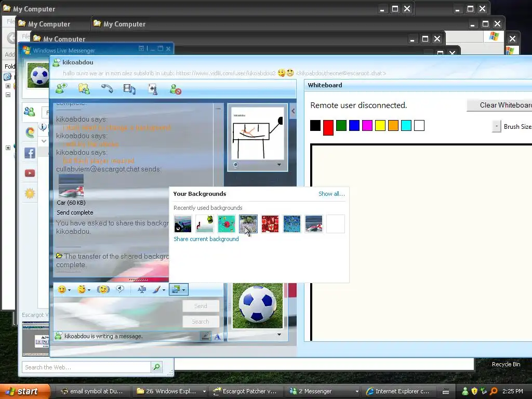Pick the white whiteboard color
Screen dimensions: 532x399
click(419, 126)
